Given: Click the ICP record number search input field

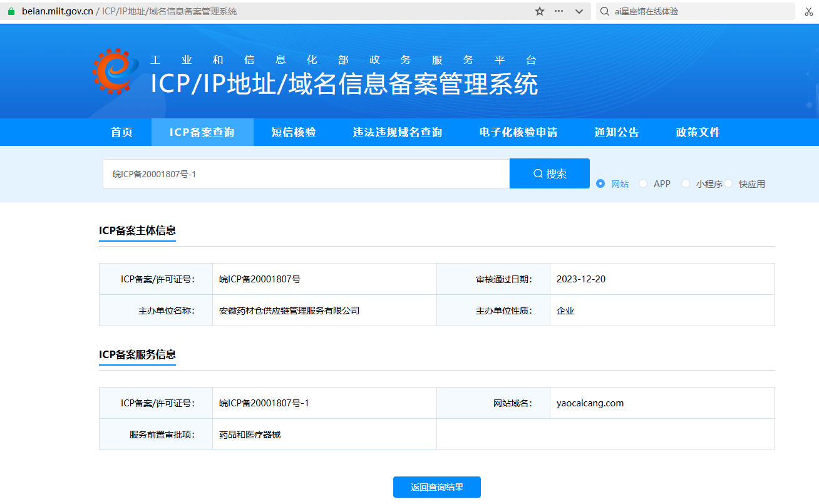Looking at the screenshot, I should coord(306,174).
